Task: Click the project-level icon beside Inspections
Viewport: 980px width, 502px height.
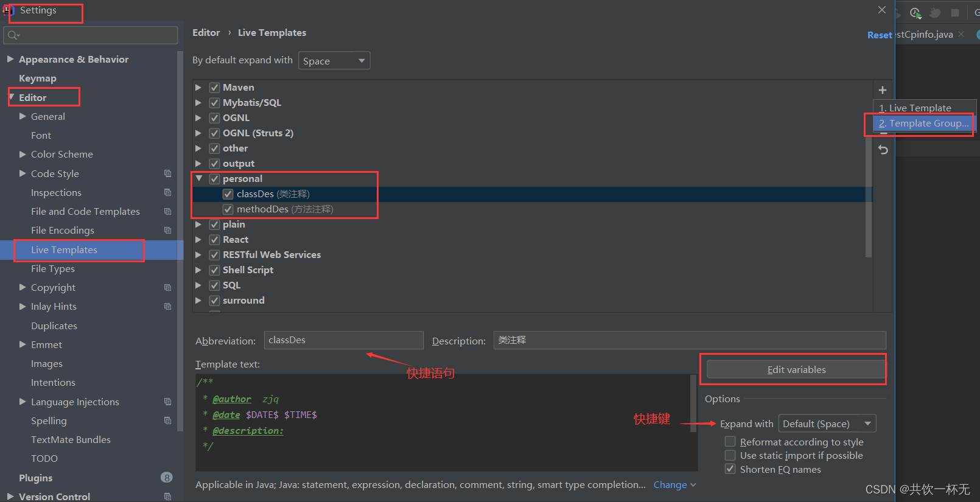Action: pos(167,192)
